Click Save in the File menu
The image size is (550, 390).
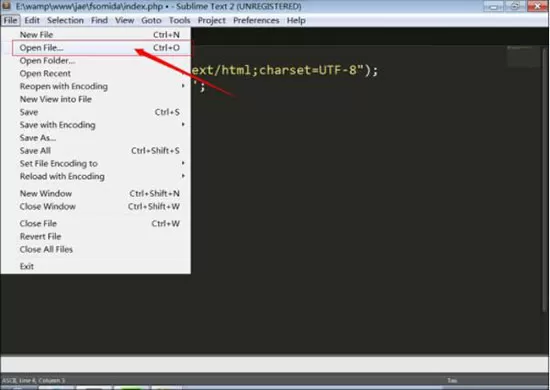click(96, 112)
